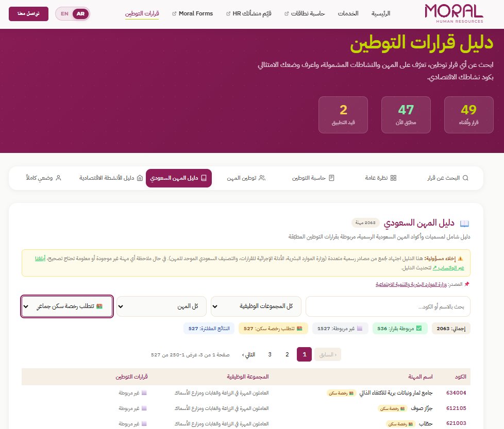
Task: Open the دليل الأنشطة الاقتصادية tab
Action: [x=111, y=178]
